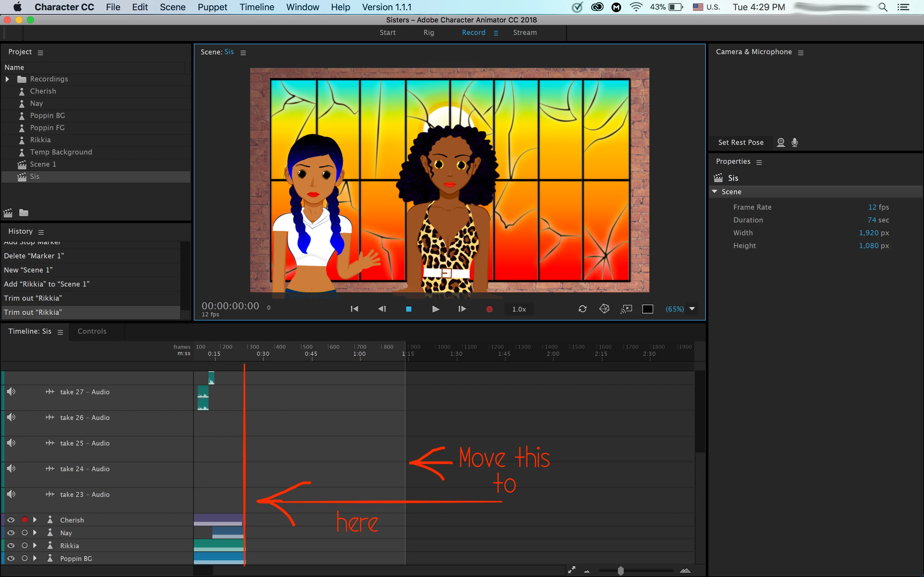Image resolution: width=924 pixels, height=577 pixels.
Task: Expand the Recordings folder
Action: point(7,79)
